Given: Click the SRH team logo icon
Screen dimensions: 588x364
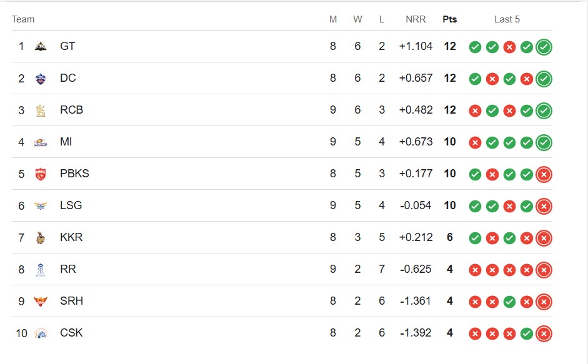Looking at the screenshot, I should 41,301.
